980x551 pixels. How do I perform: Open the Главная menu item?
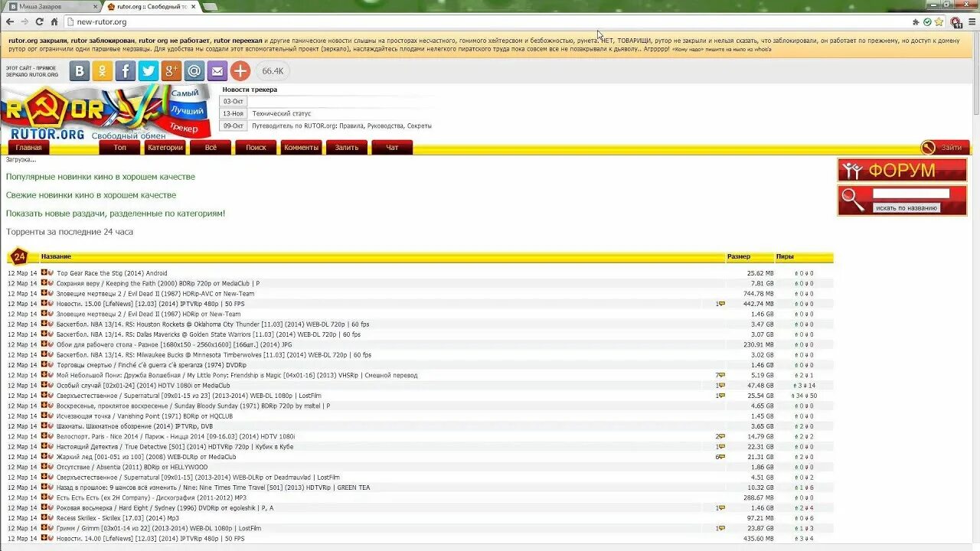pyautogui.click(x=29, y=148)
